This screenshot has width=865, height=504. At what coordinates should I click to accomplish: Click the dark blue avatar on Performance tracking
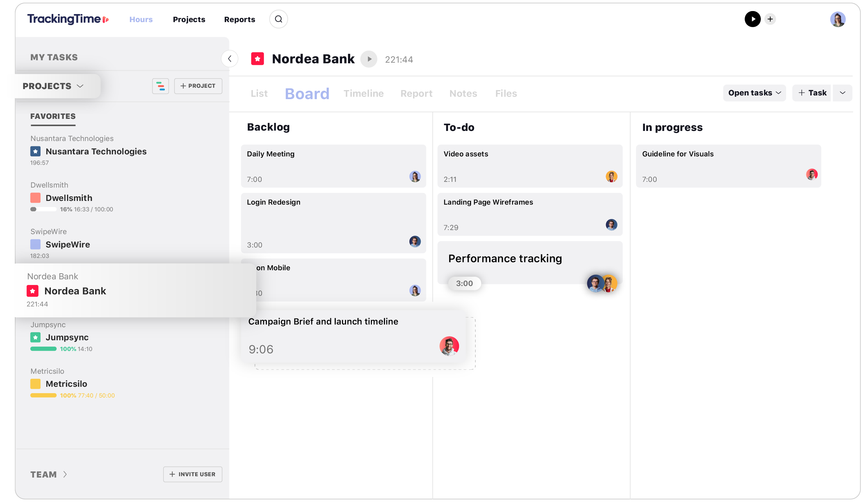point(595,283)
